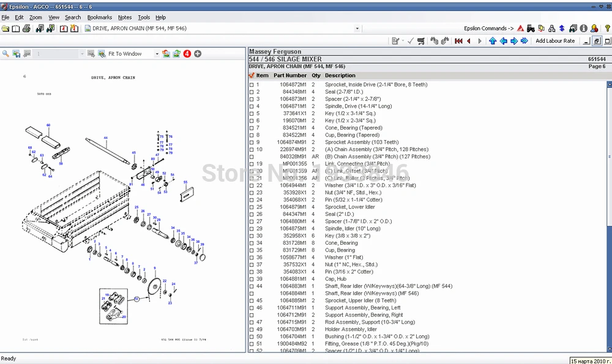Click the red previous page arrow

[469, 41]
